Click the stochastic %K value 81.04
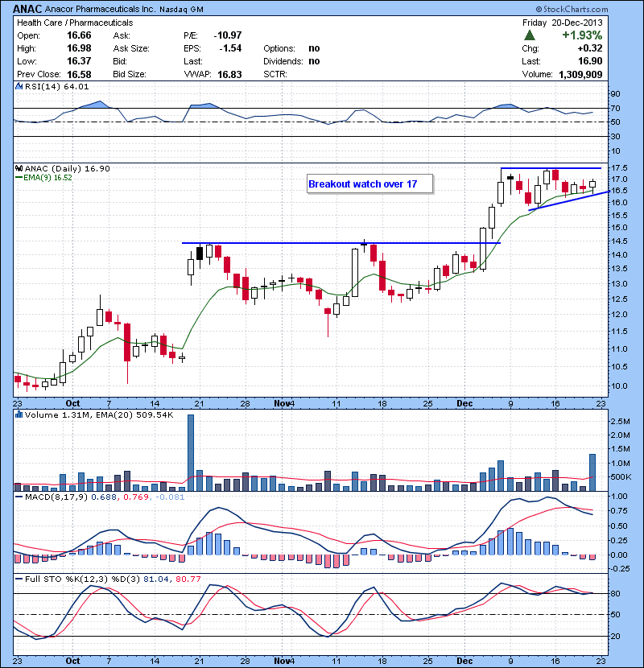The width and height of the screenshot is (644, 668). (156, 579)
